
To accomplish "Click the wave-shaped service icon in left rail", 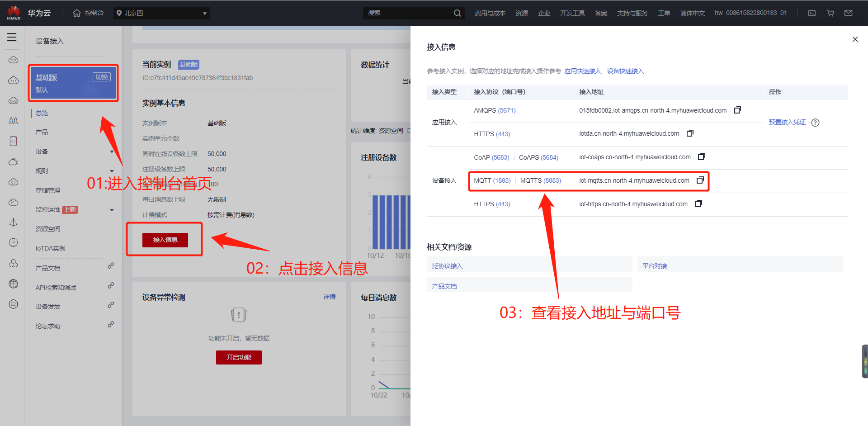I will point(14,121).
